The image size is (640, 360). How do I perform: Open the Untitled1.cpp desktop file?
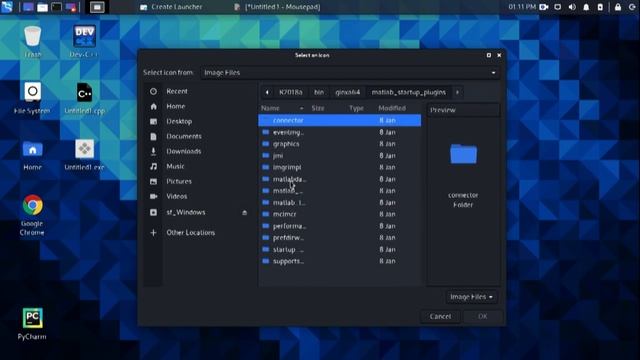click(84, 93)
